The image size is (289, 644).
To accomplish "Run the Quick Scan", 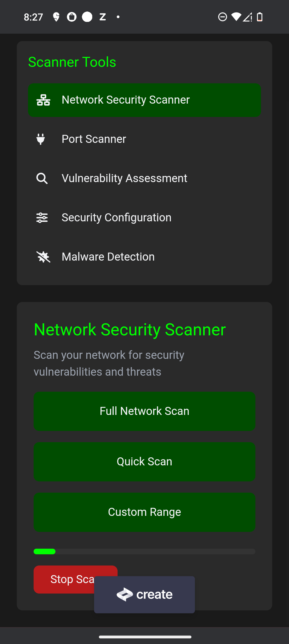I will 144,462.
